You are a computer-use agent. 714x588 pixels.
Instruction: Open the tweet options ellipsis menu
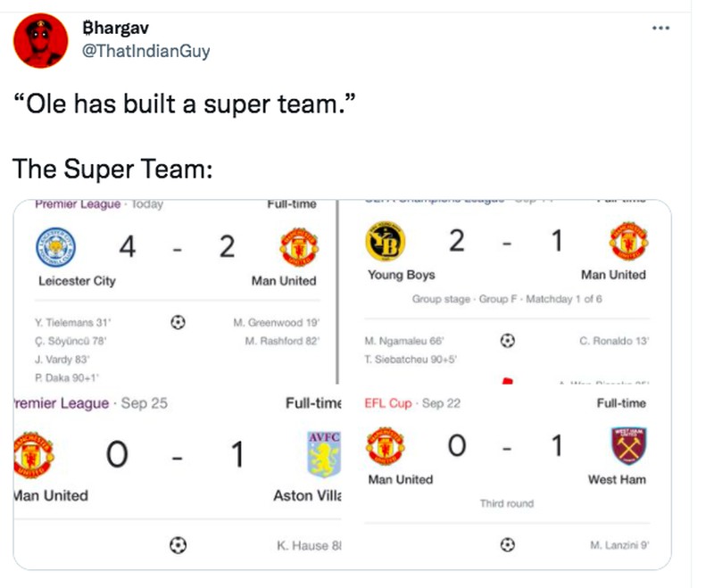(x=660, y=27)
